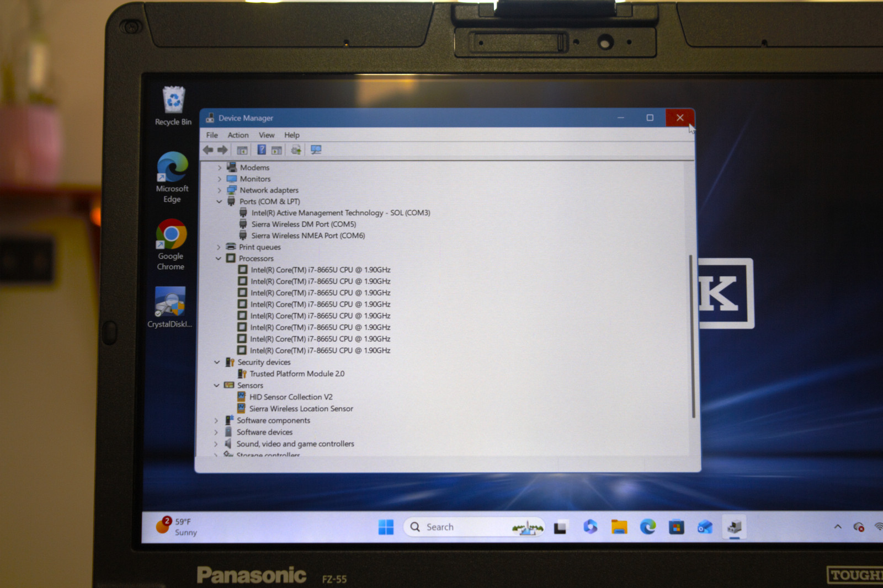Open the Windows Start menu
The height and width of the screenshot is (588, 883).
[x=386, y=527]
